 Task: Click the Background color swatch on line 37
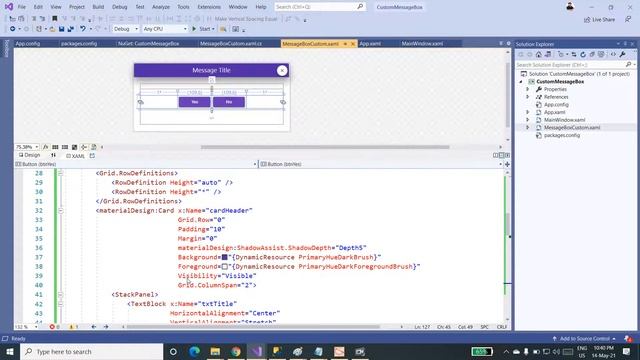coord(224,257)
